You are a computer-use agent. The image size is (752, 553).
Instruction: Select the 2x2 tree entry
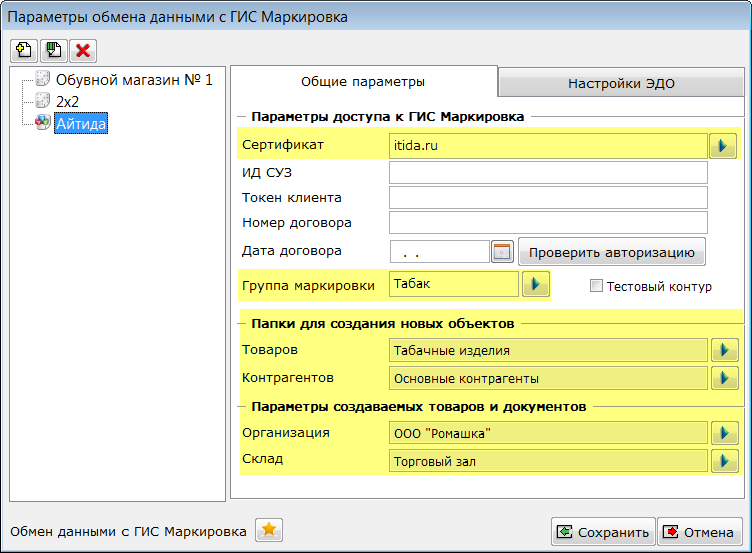pyautogui.click(x=67, y=102)
